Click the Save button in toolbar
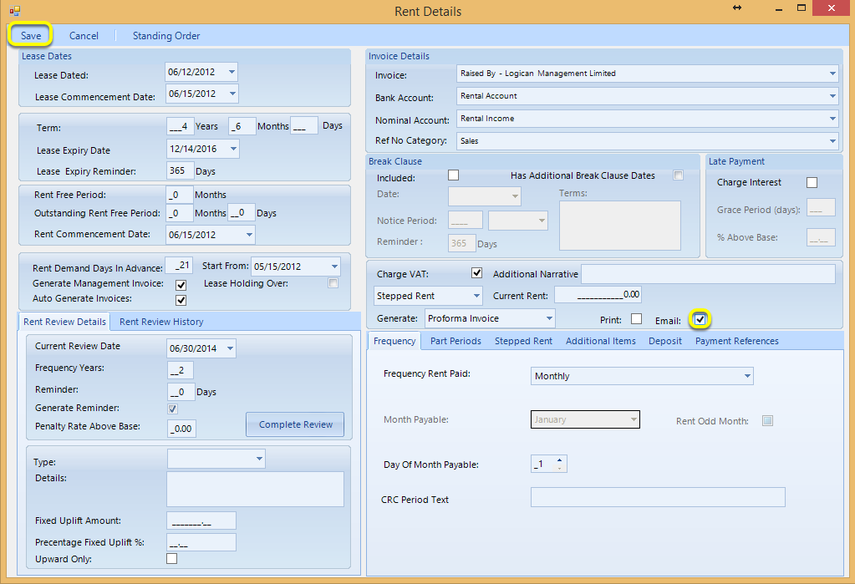The width and height of the screenshot is (855, 584). point(31,35)
